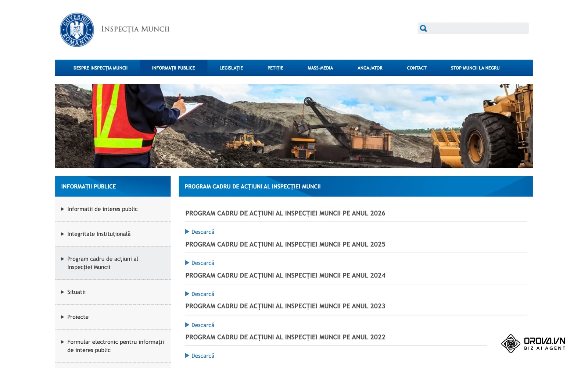Click the mining site banner image
The image size is (588, 368).
coord(294,126)
